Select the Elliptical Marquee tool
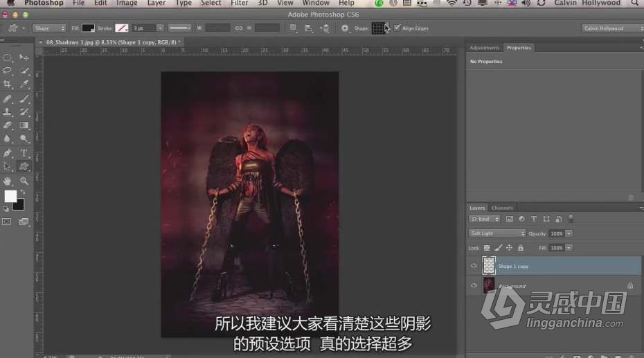This screenshot has height=358, width=644. [8, 57]
